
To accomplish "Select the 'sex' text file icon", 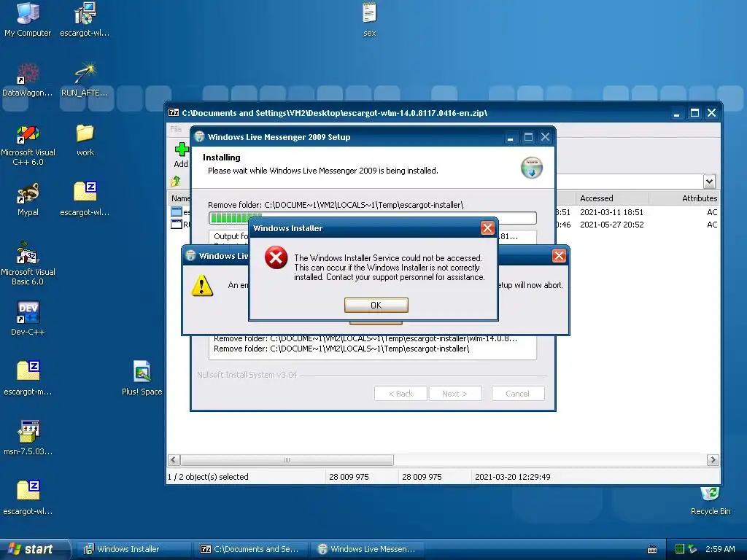I will (369, 19).
